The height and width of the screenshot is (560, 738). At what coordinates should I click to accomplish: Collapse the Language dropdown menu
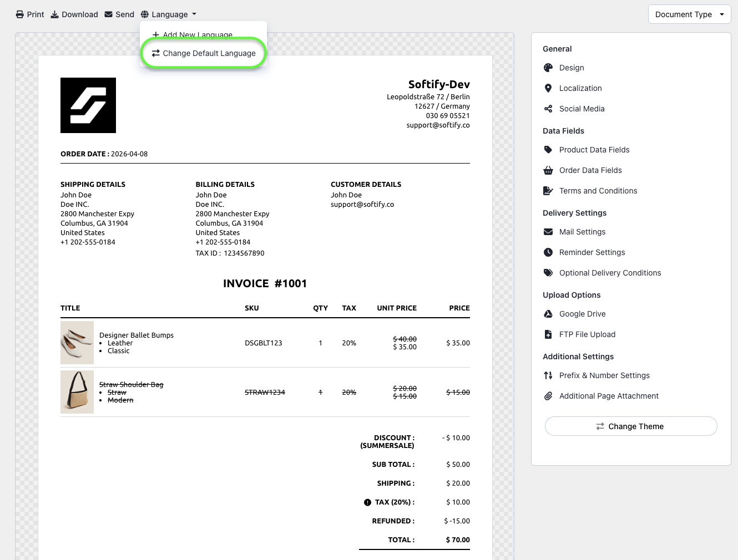[169, 14]
